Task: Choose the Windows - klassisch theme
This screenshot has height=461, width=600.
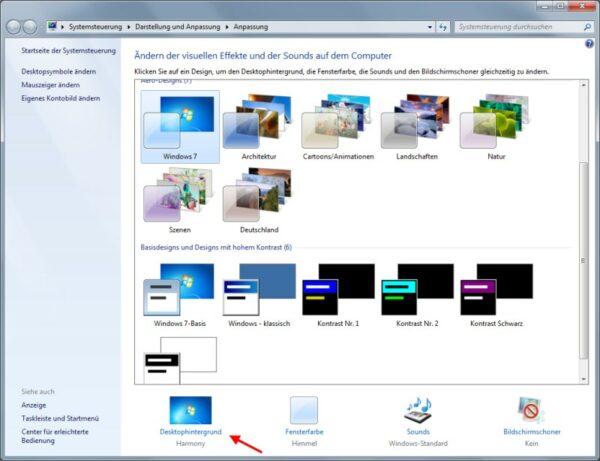Action: (x=259, y=295)
